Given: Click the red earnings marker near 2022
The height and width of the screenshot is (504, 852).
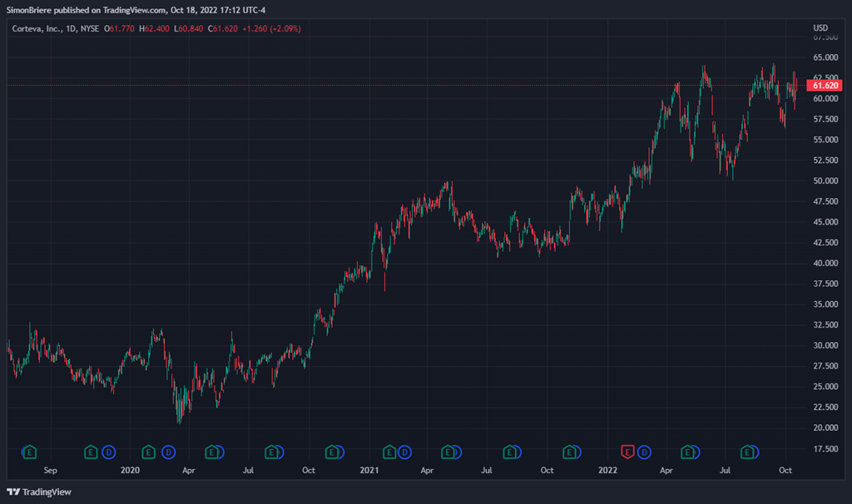Looking at the screenshot, I should 628,452.
